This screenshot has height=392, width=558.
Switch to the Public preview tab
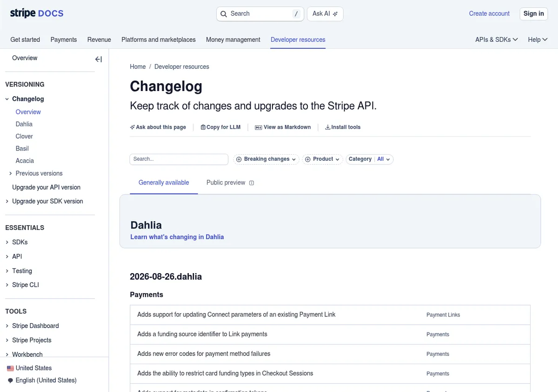tap(226, 183)
